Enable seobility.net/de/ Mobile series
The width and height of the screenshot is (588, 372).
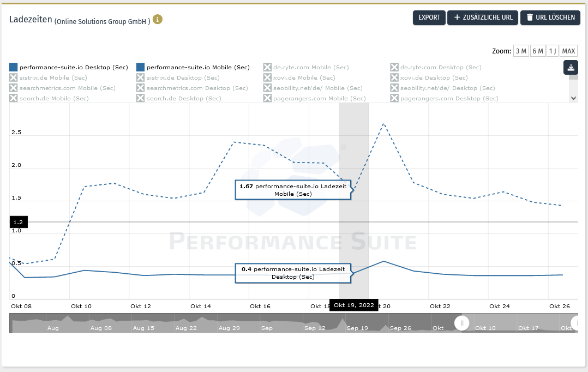click(x=313, y=88)
